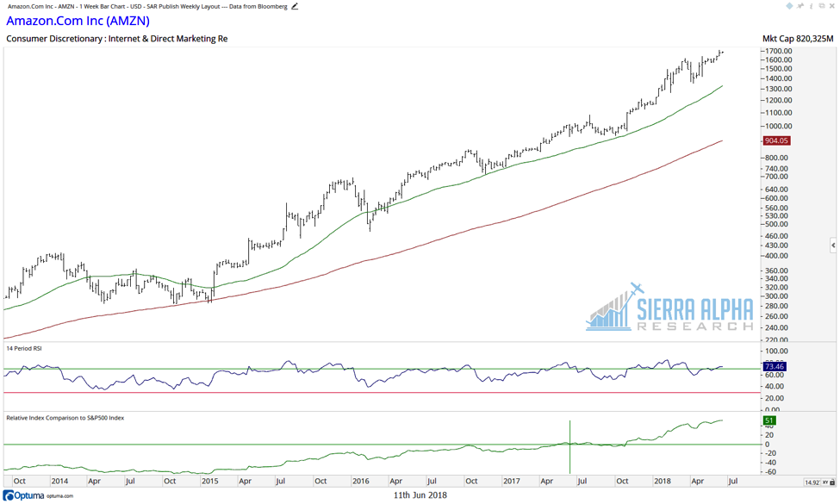Select the 'Amazon.Com Inc (AMZN)' heading

tap(78, 21)
